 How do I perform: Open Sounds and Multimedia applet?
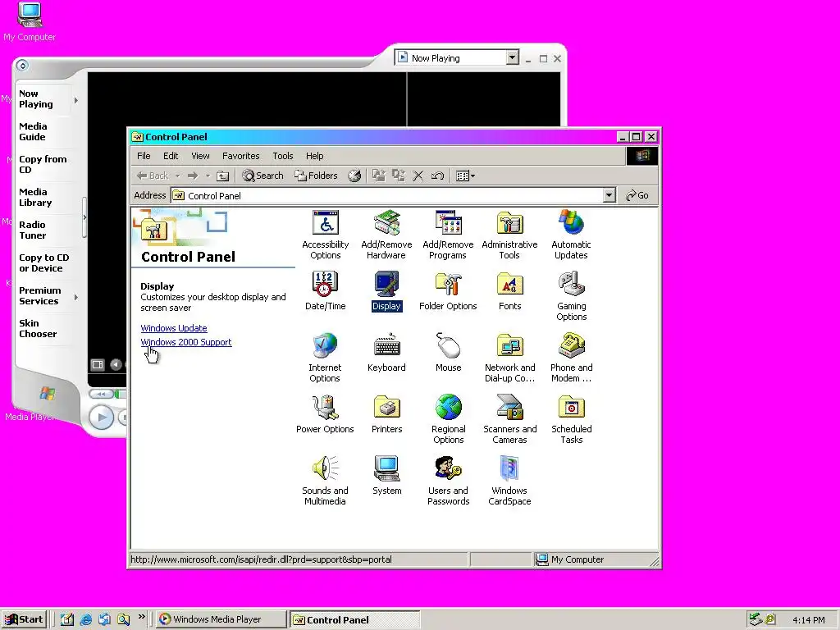325,481
